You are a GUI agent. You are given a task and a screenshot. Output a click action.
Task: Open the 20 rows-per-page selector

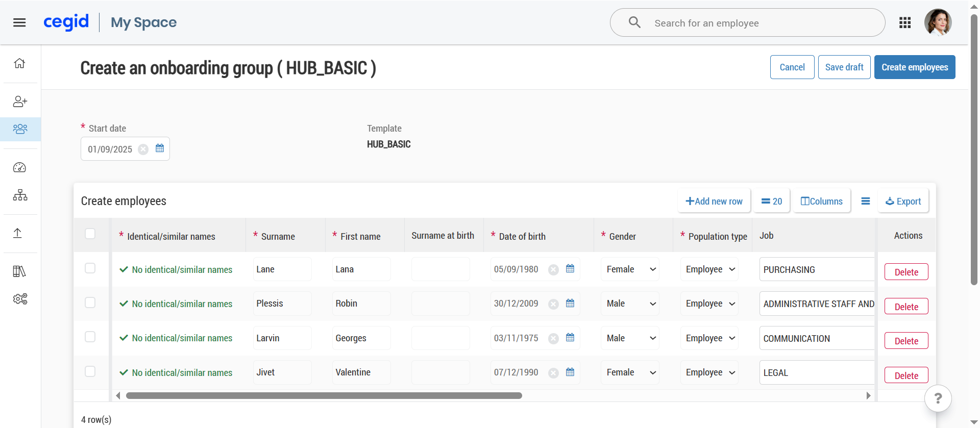(771, 202)
